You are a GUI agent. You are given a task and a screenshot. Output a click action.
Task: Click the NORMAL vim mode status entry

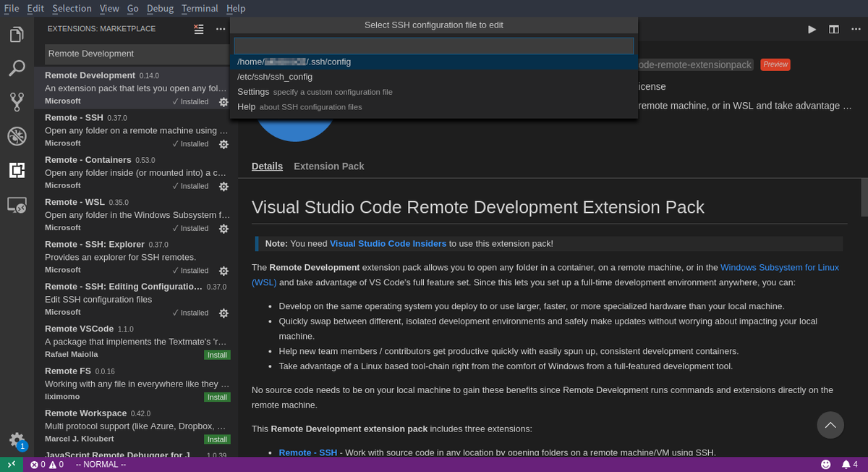(x=101, y=464)
